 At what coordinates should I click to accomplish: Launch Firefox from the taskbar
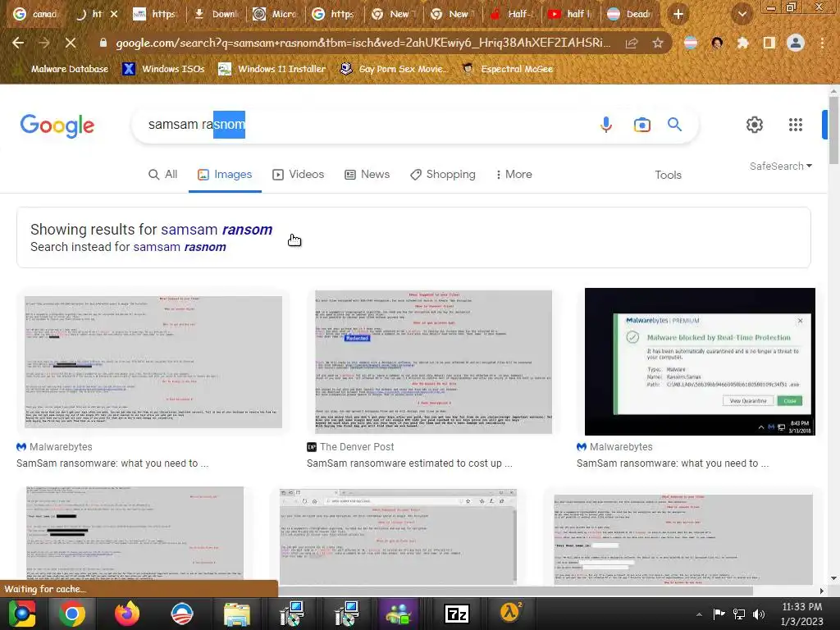coord(127,614)
